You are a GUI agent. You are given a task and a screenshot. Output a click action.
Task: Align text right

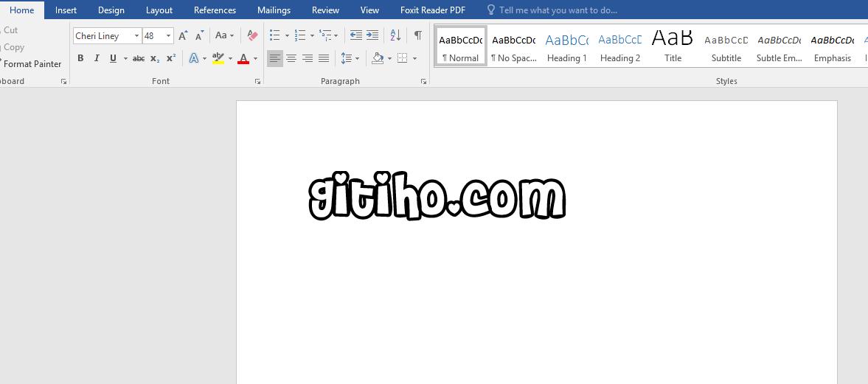(308, 58)
